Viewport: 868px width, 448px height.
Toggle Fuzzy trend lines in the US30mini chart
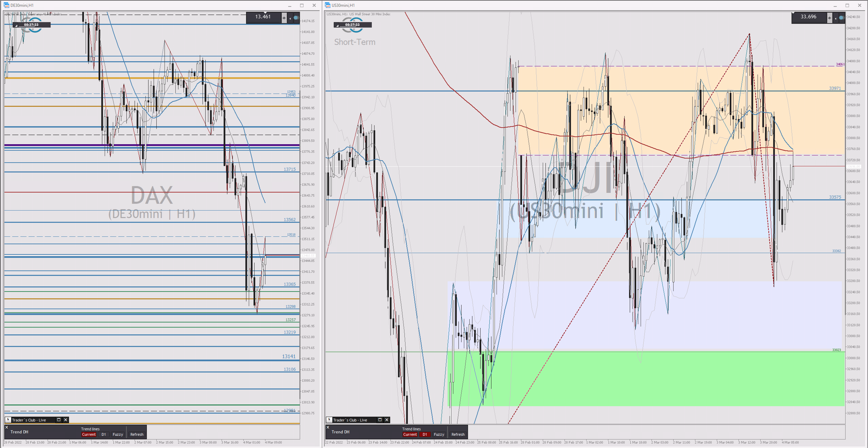pos(439,435)
